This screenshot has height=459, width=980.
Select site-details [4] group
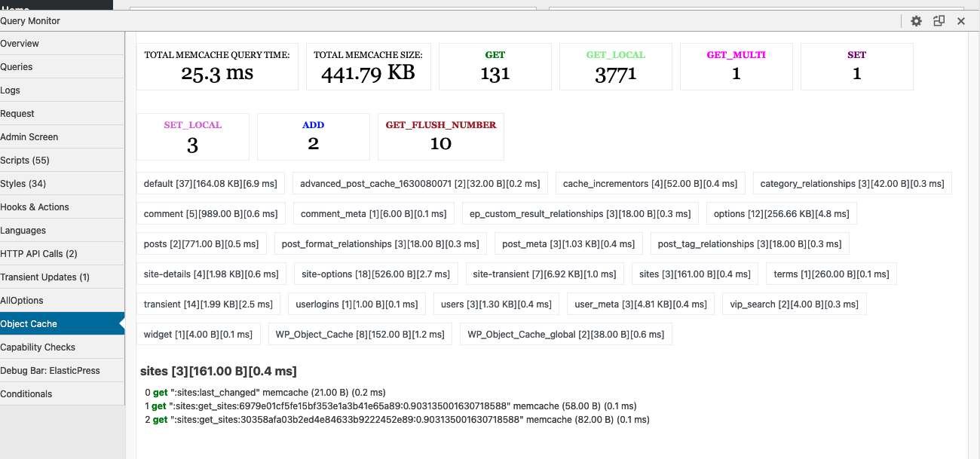coord(211,274)
